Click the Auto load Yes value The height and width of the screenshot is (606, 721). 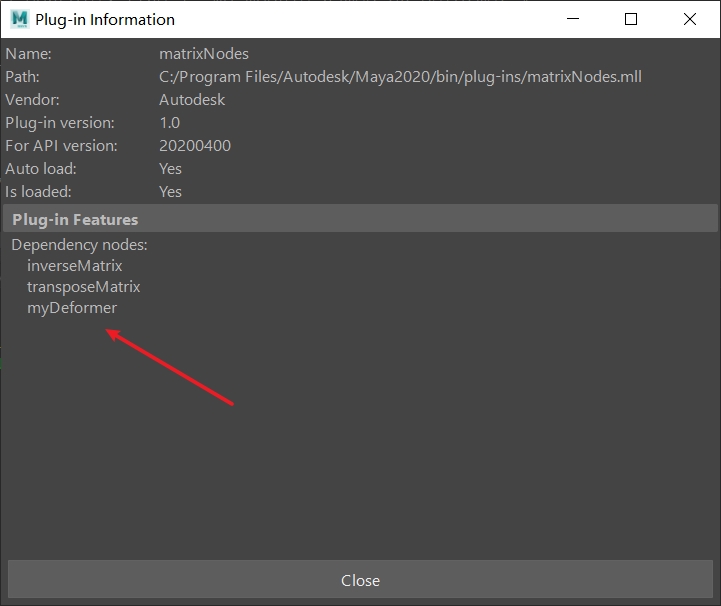(170, 169)
